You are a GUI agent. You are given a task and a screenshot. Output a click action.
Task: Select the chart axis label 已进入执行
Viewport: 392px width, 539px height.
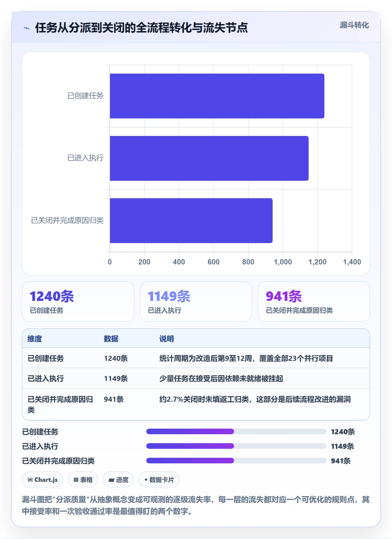pos(85,158)
